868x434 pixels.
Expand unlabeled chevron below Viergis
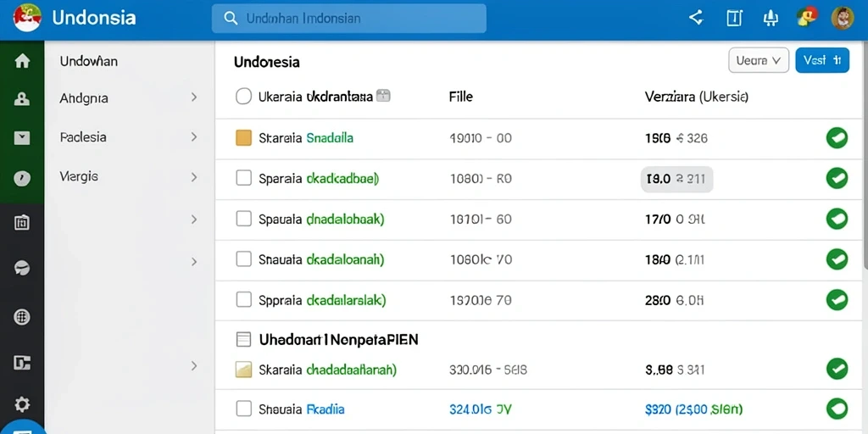click(x=194, y=220)
